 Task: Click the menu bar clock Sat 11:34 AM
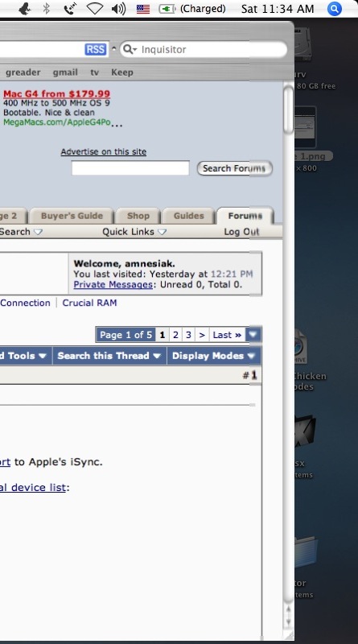(278, 9)
